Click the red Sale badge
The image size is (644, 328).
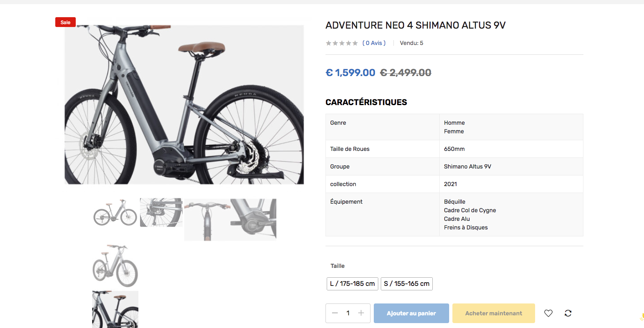pos(66,22)
